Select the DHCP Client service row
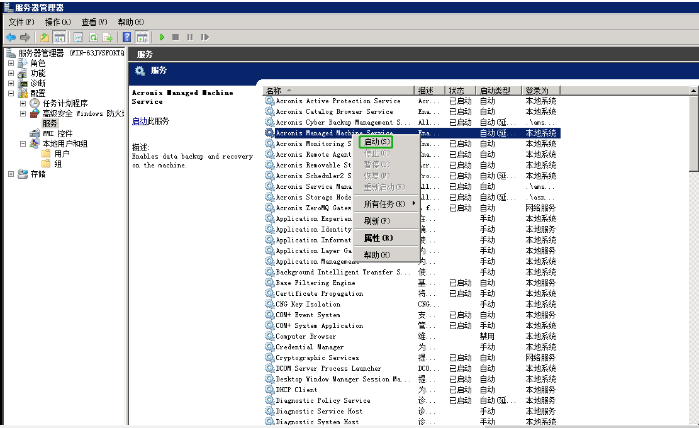The width and height of the screenshot is (699, 428). (300, 390)
